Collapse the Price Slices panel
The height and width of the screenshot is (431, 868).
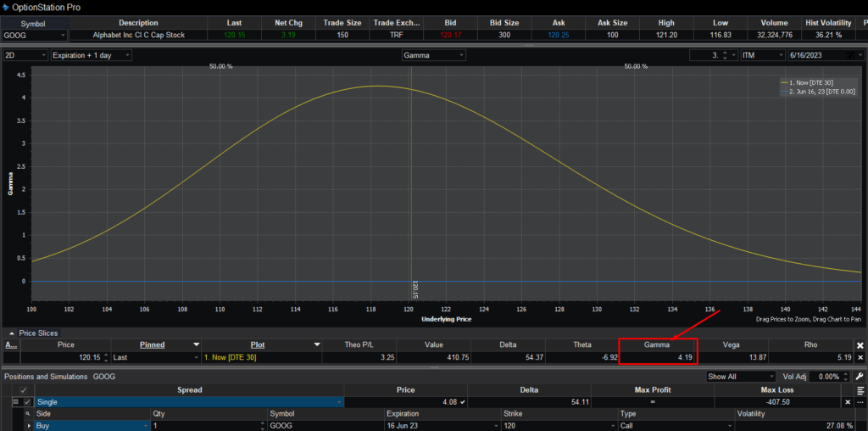click(x=11, y=333)
